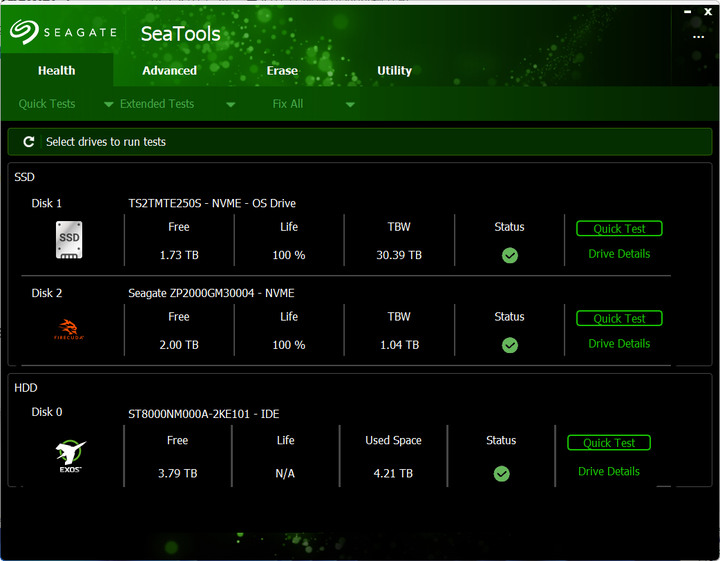Click the SSD section heading

point(24,177)
